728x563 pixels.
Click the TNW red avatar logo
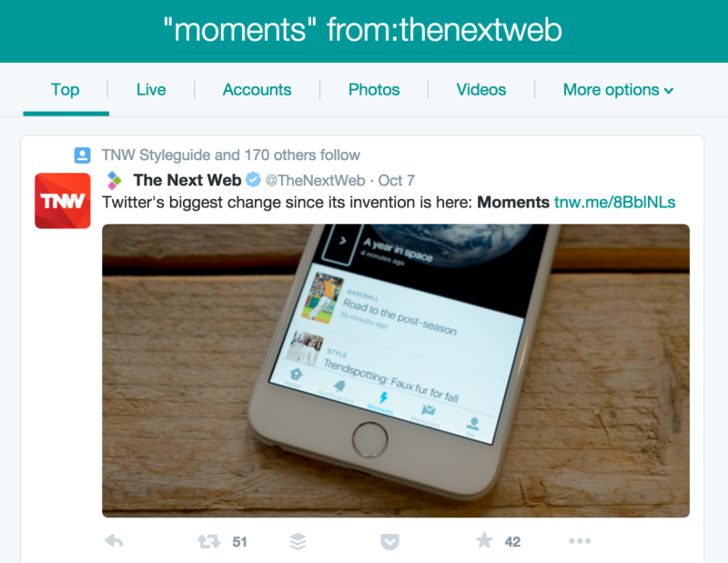[x=63, y=200]
